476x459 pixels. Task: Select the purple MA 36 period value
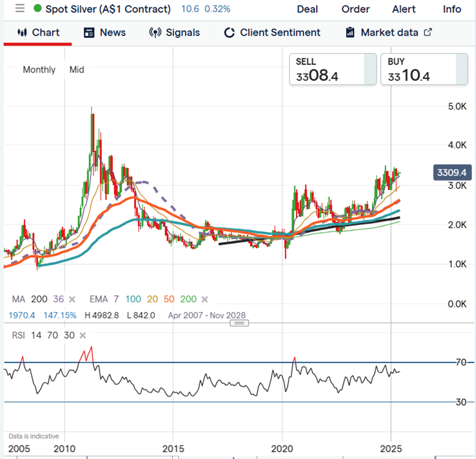pyautogui.click(x=58, y=299)
